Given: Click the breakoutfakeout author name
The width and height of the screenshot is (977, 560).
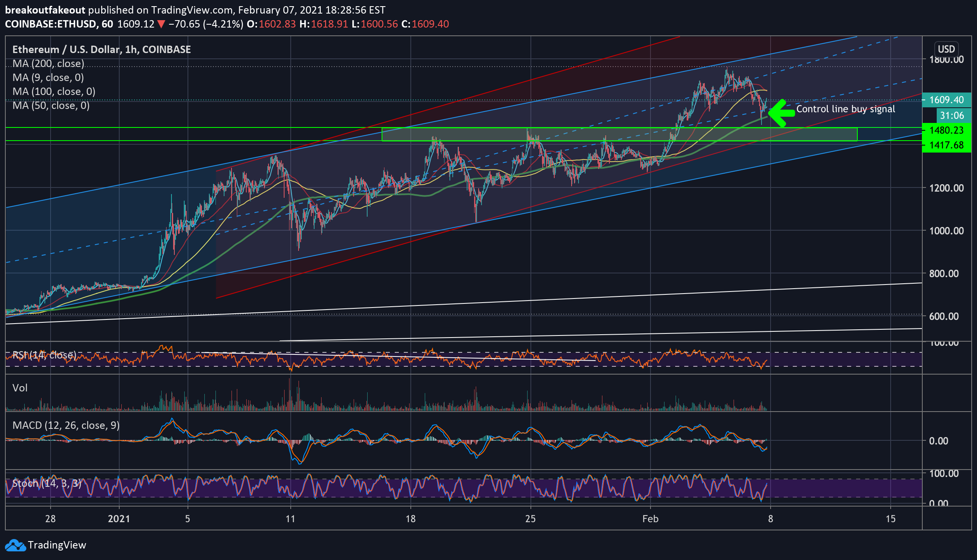Looking at the screenshot, I should (45, 10).
